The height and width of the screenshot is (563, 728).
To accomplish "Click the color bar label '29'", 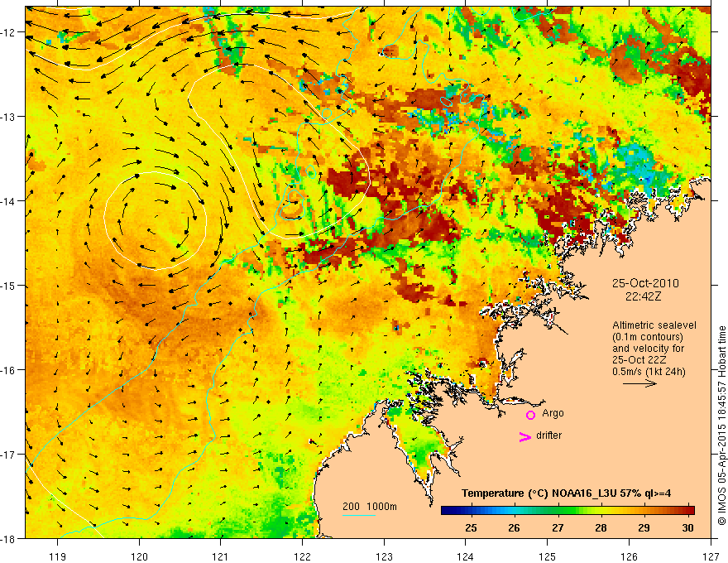I will (644, 527).
